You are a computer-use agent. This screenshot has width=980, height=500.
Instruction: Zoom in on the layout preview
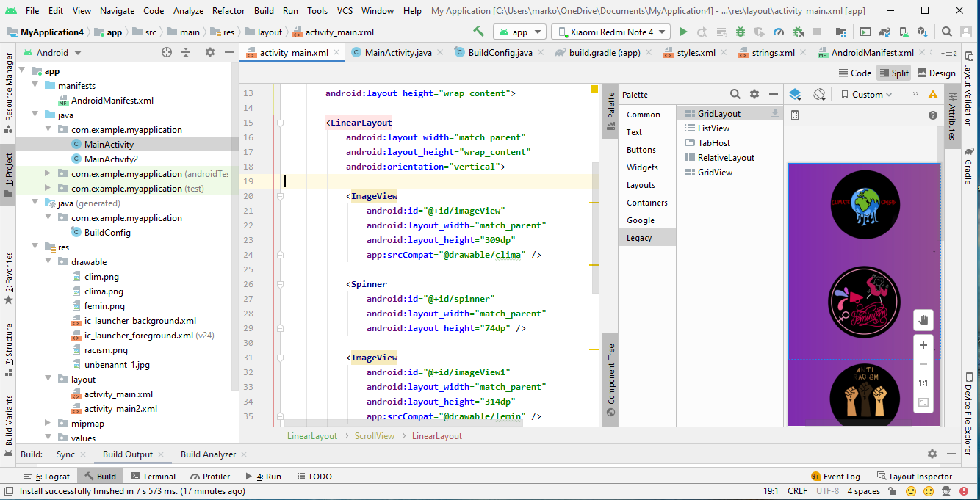point(923,345)
